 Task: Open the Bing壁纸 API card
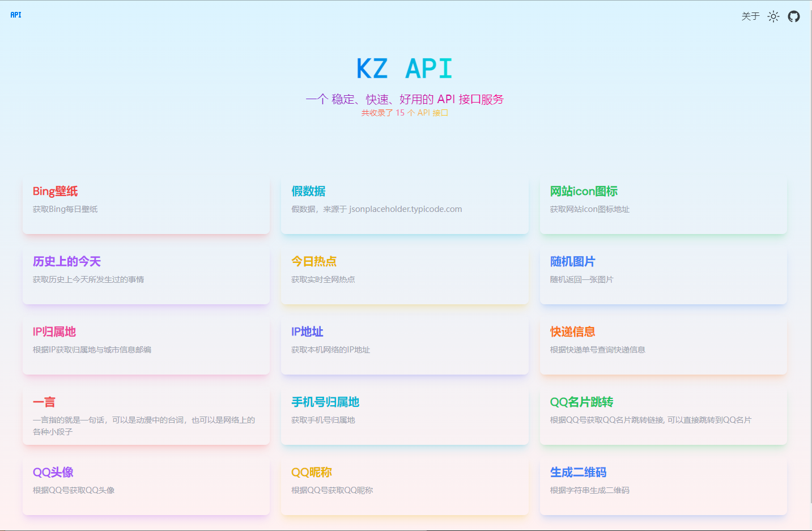(146, 205)
